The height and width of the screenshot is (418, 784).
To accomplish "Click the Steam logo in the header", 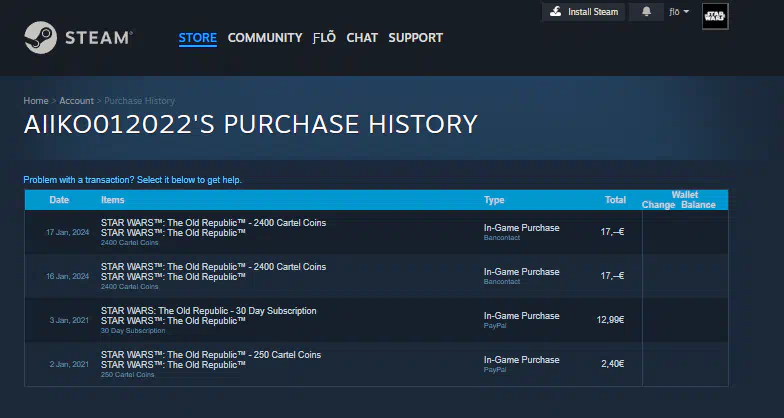I will coord(78,38).
